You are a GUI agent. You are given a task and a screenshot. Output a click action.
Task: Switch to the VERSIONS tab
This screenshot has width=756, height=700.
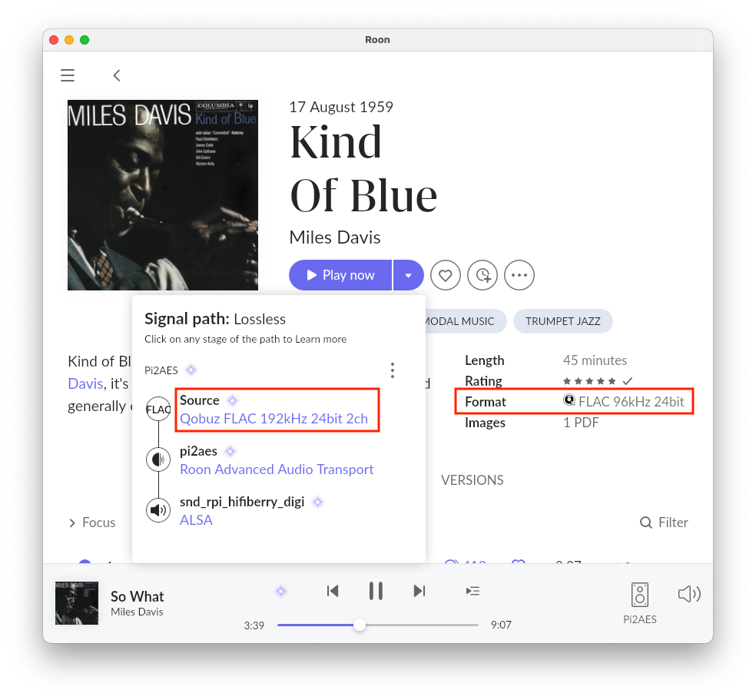472,480
